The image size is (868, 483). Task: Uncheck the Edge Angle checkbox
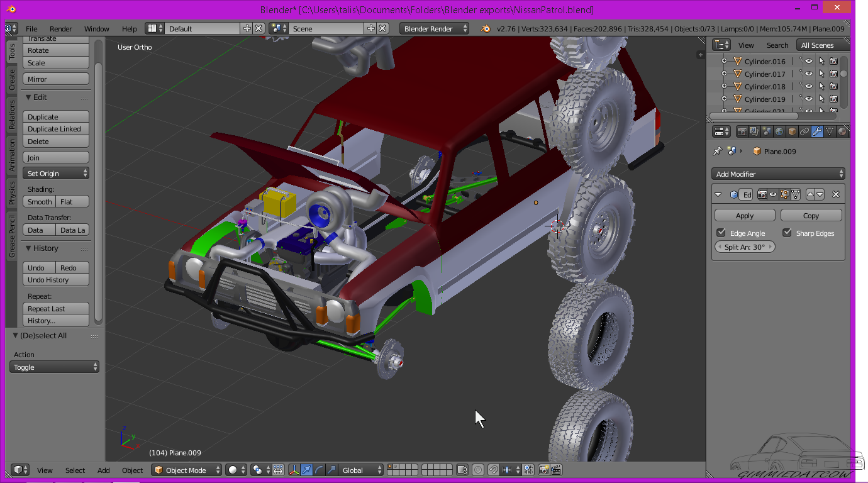click(721, 233)
